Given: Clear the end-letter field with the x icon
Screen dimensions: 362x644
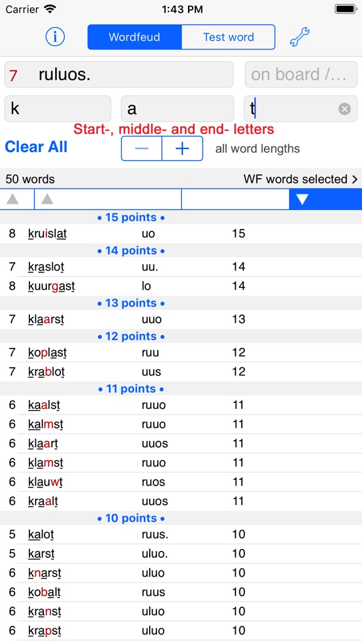Looking at the screenshot, I should pyautogui.click(x=344, y=108).
